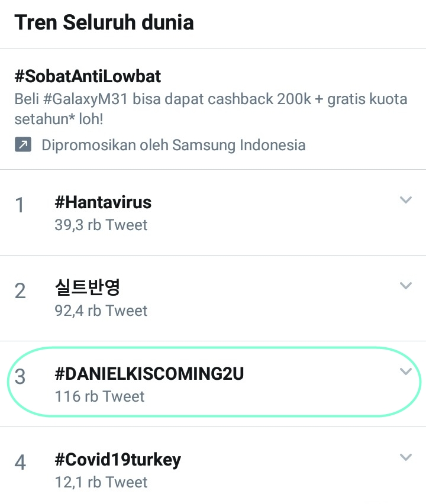Click '39,3 rb Tweet' under #Hantavirus
This screenshot has width=426, height=504.
point(101,225)
